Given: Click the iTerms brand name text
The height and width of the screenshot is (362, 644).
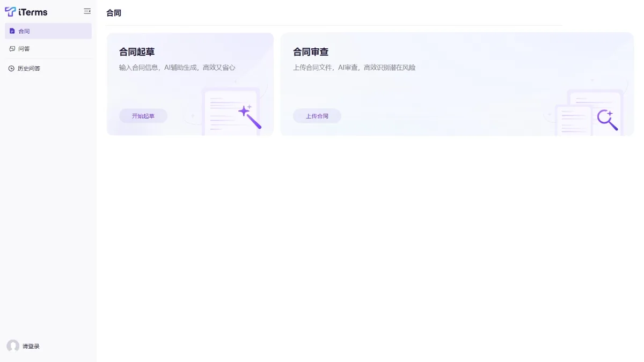Looking at the screenshot, I should pyautogui.click(x=33, y=12).
